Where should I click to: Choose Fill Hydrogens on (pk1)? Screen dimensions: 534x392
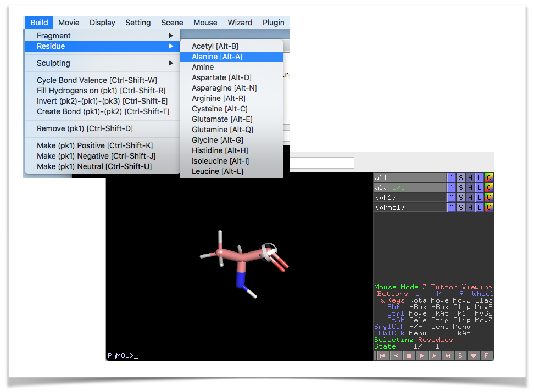103,91
